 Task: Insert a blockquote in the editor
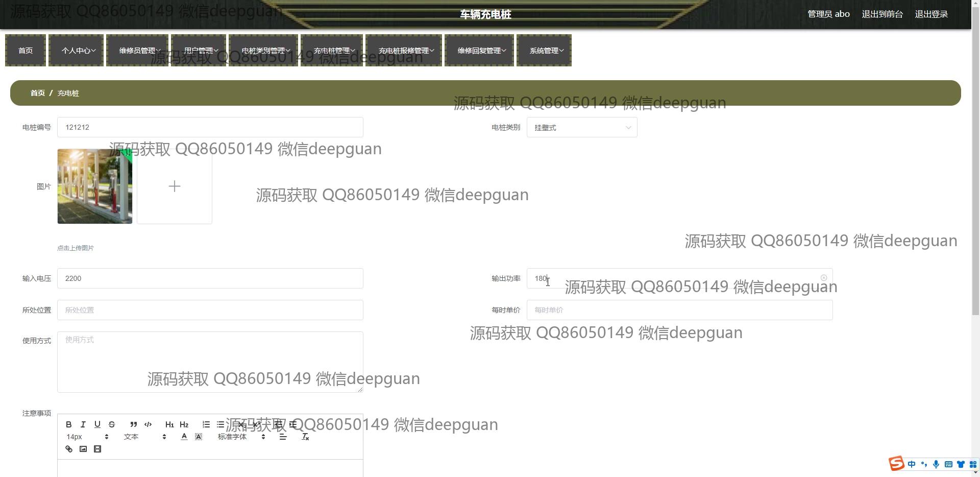[x=133, y=424]
